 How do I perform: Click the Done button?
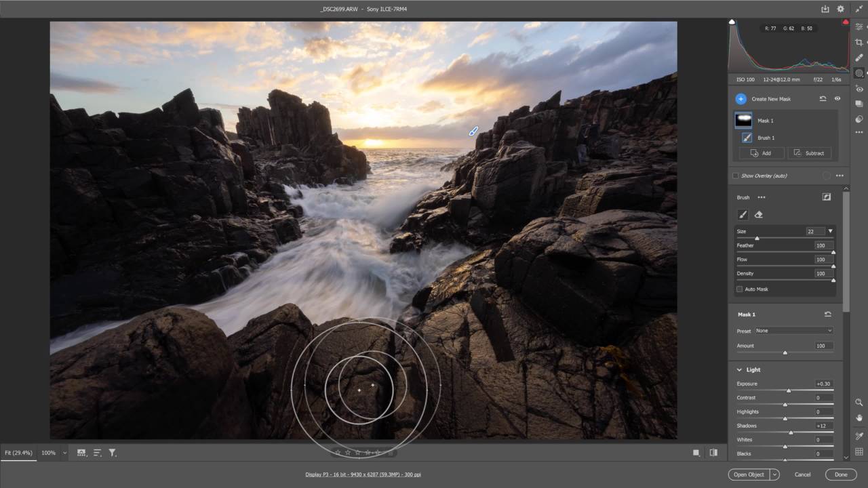pyautogui.click(x=841, y=474)
